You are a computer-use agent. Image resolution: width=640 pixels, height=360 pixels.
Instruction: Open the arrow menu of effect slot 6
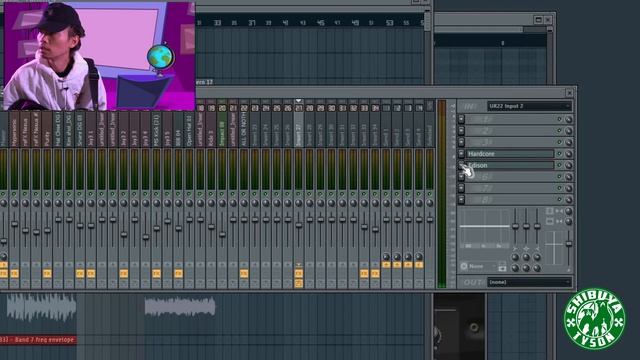[x=461, y=177]
